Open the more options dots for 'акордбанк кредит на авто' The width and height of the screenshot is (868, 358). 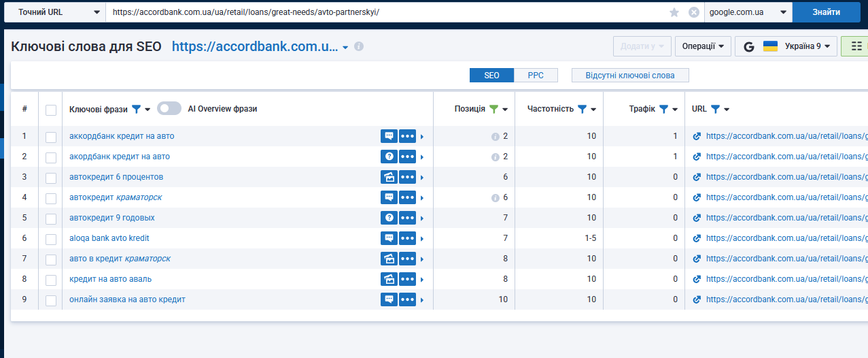point(407,157)
